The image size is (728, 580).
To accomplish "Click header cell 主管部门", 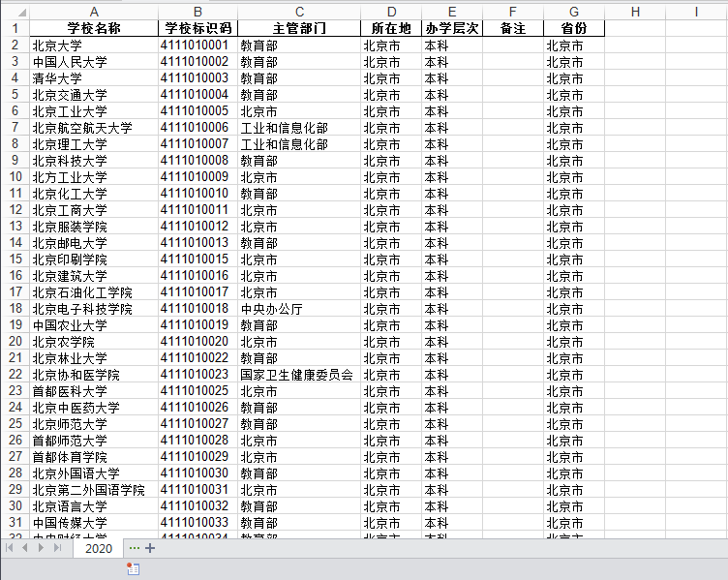I will pos(299,28).
